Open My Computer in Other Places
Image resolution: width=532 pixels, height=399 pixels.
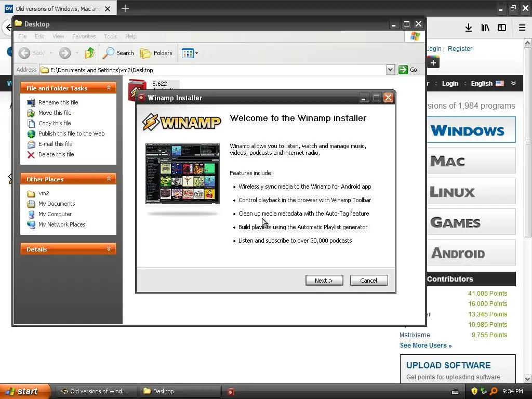click(x=55, y=214)
